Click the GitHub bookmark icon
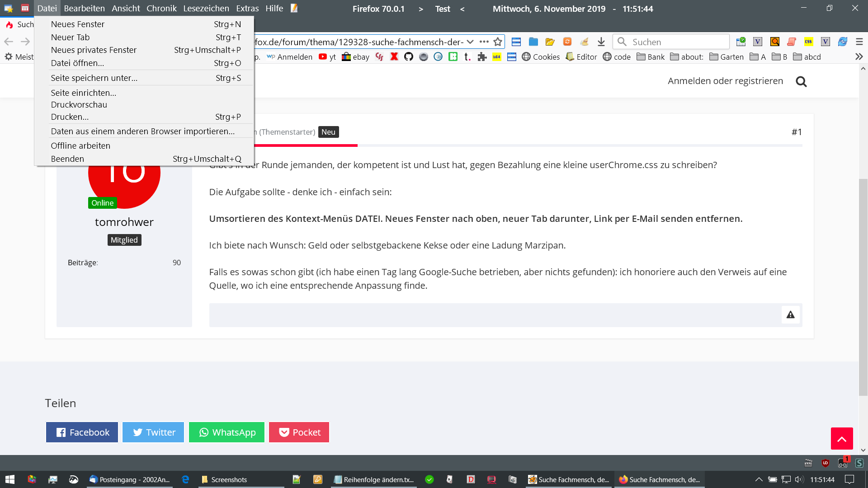This screenshot has height=488, width=868. click(x=409, y=57)
